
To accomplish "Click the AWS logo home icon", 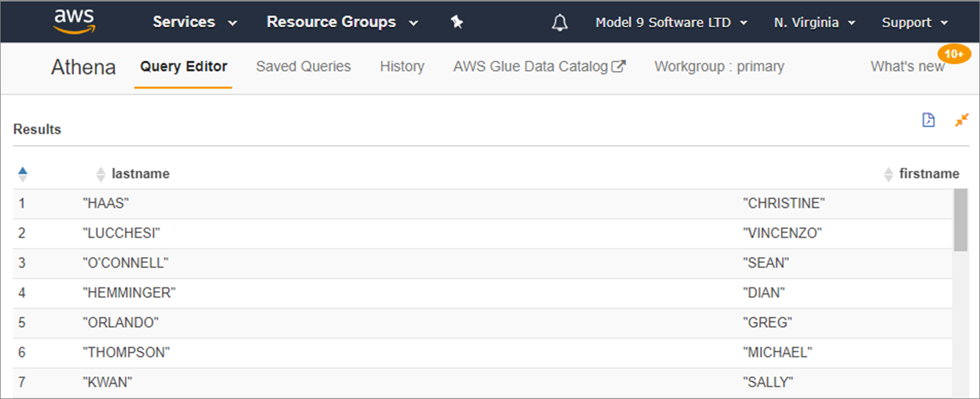I will point(74,22).
